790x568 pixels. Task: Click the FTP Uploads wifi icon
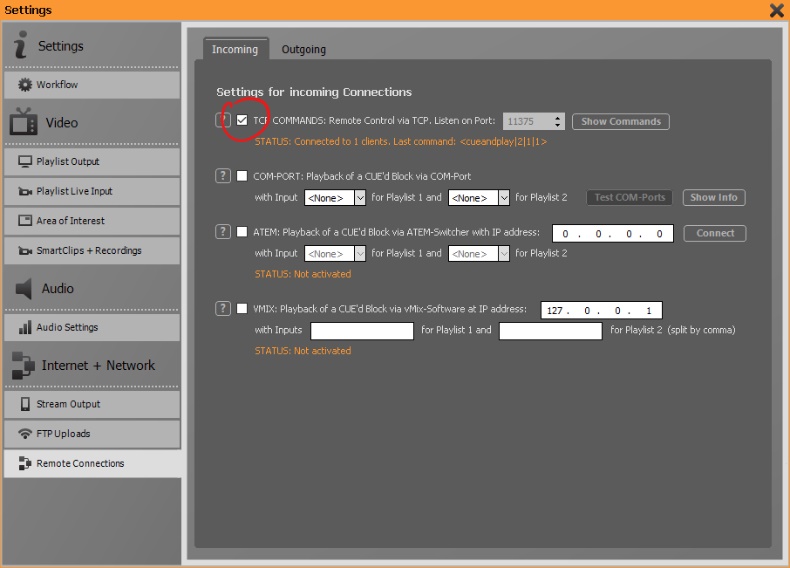[x=25, y=433]
